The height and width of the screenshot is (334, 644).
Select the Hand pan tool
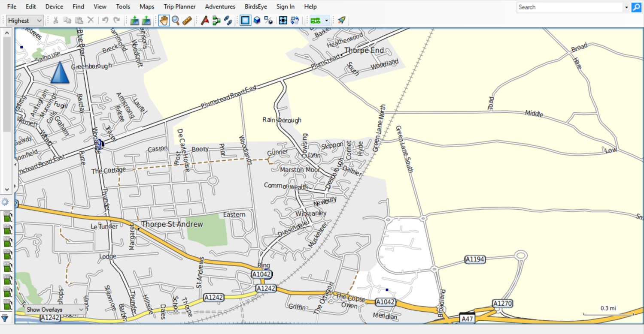pyautogui.click(x=164, y=20)
